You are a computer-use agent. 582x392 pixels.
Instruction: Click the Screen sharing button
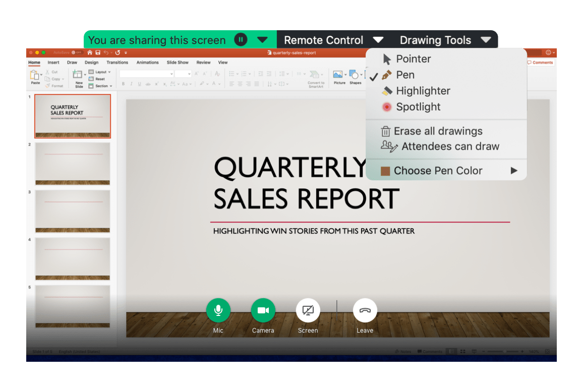click(308, 310)
